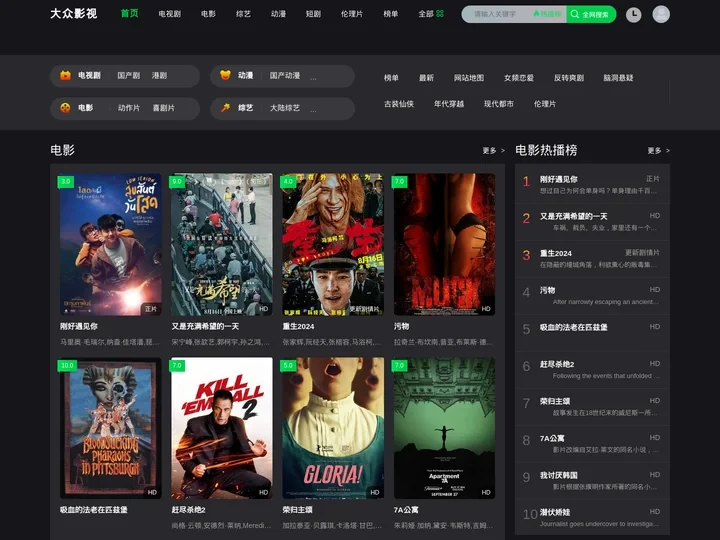Click the 网站地图 quick link
720x540 pixels.
tap(469, 78)
